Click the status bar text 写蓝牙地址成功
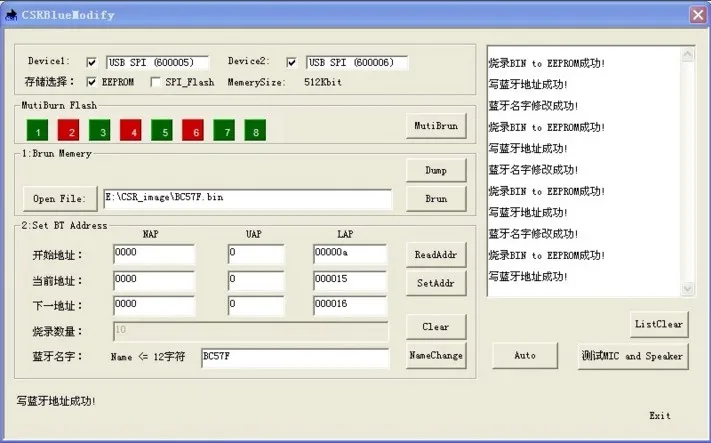This screenshot has height=443, width=711. tap(56, 401)
